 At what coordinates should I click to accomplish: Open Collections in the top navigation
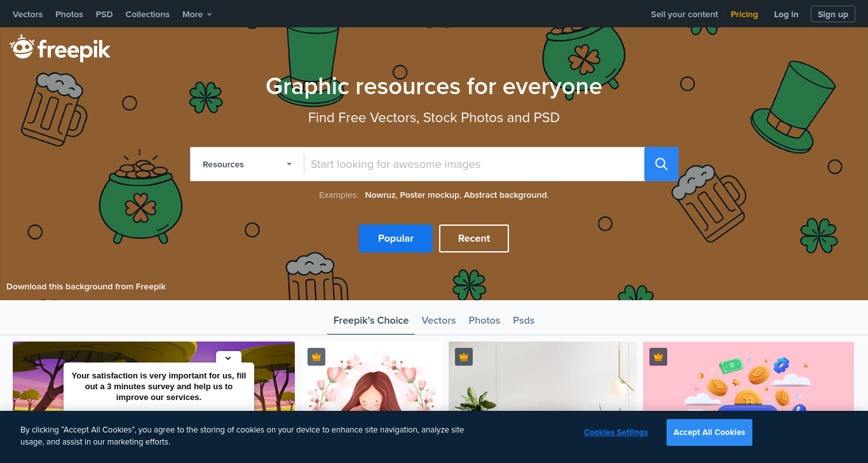click(147, 14)
